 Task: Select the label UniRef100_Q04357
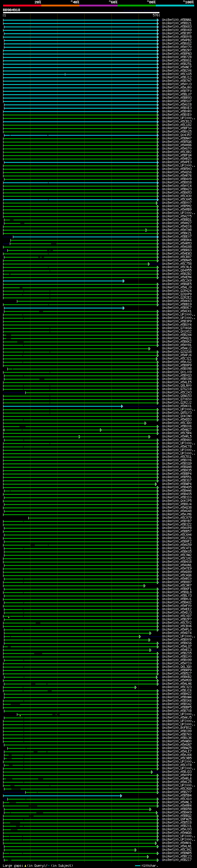point(177,135)
